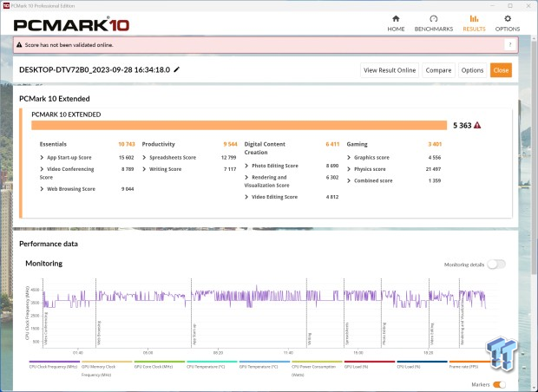The width and height of the screenshot is (538, 392).
Task: Click the Productivity score 9 544
Action: pyautogui.click(x=230, y=144)
